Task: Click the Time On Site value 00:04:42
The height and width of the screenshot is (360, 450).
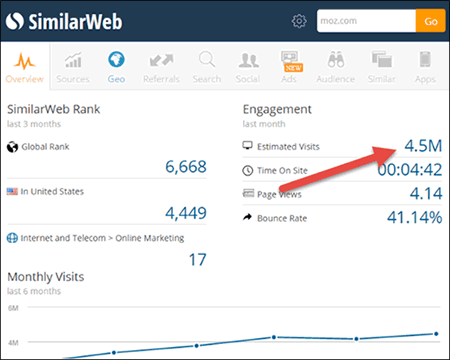Action: [410, 170]
